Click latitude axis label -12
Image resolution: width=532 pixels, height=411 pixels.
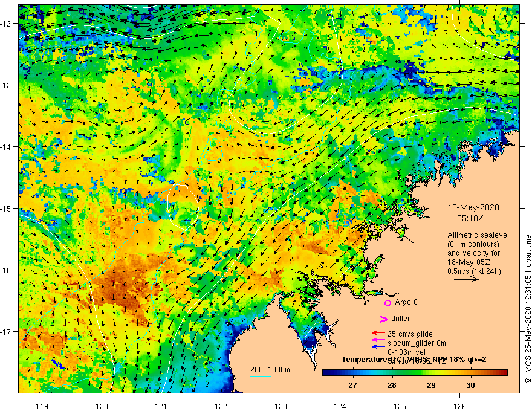tap(7, 24)
